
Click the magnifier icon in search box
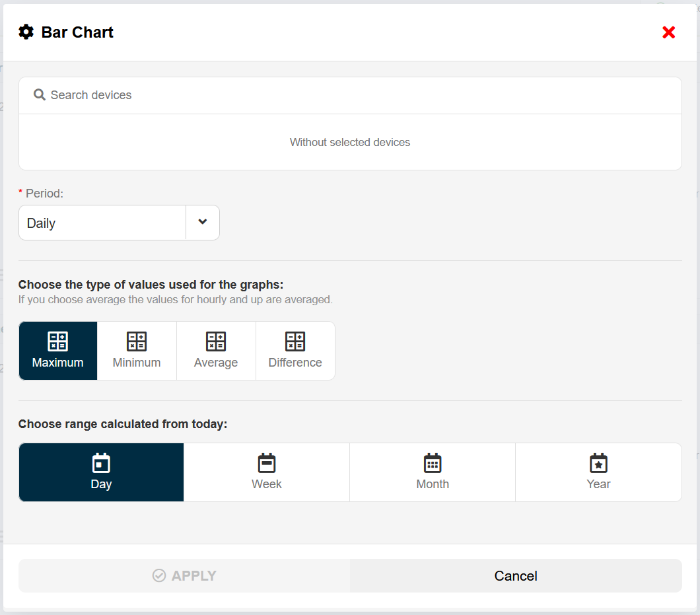(x=39, y=95)
